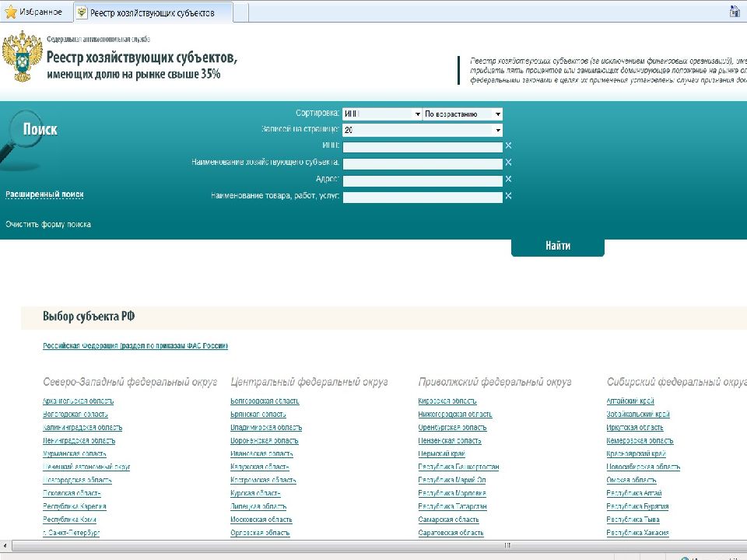Select Кировская область
The width and height of the screenshot is (747, 560).
447,401
